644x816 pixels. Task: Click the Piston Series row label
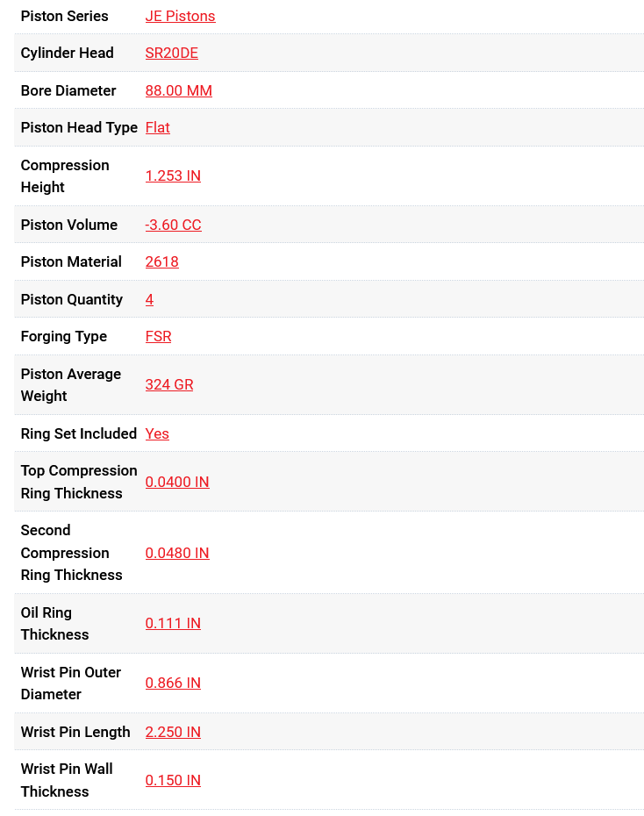(64, 16)
